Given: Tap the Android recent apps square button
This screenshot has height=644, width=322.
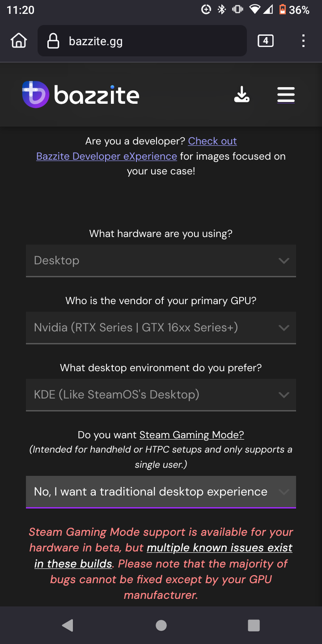Looking at the screenshot, I should click(x=254, y=625).
